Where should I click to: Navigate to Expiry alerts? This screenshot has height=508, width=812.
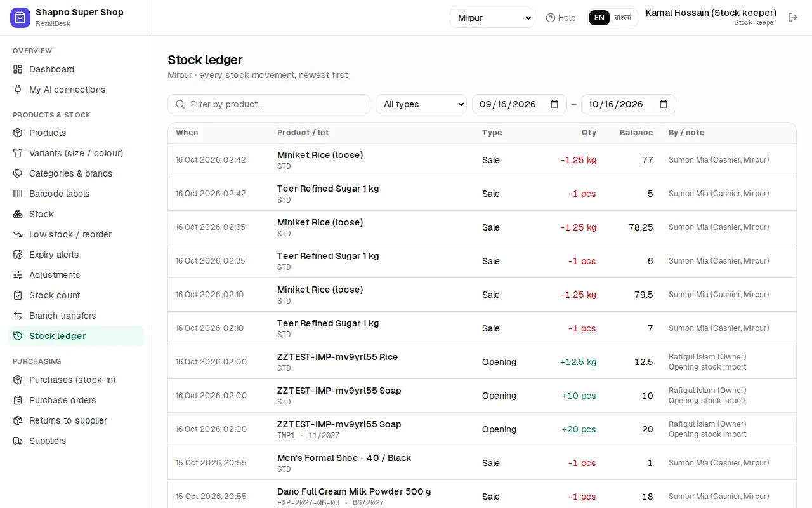coord(76,255)
